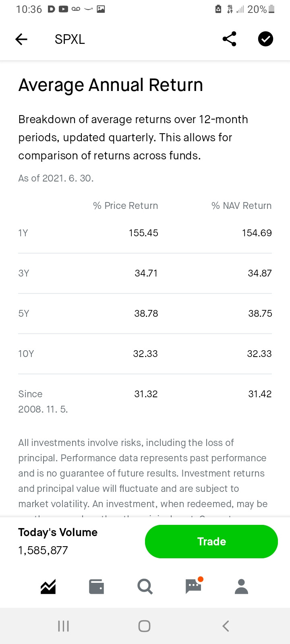Open the wallet tab
Viewport: 290px width, 644px height.
pos(97,587)
